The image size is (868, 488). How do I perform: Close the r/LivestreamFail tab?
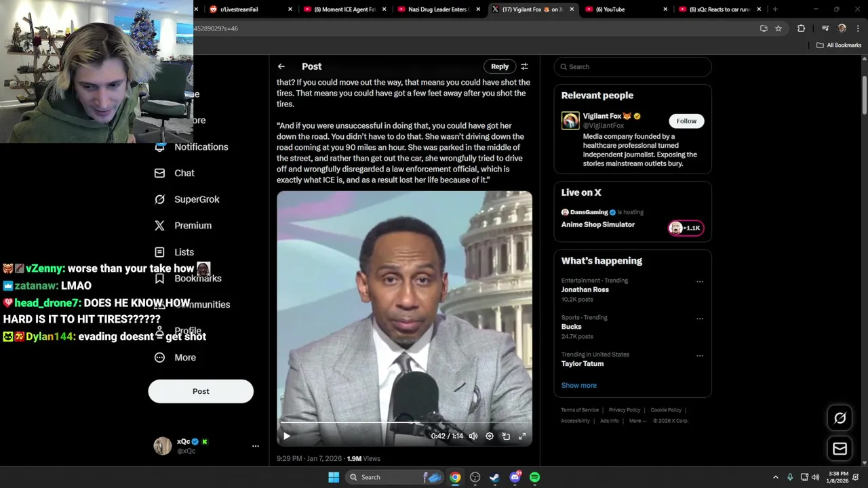click(x=290, y=9)
